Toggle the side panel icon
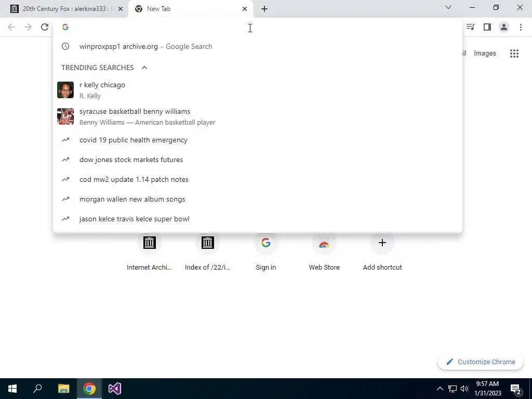This screenshot has height=399, width=532. pyautogui.click(x=487, y=27)
